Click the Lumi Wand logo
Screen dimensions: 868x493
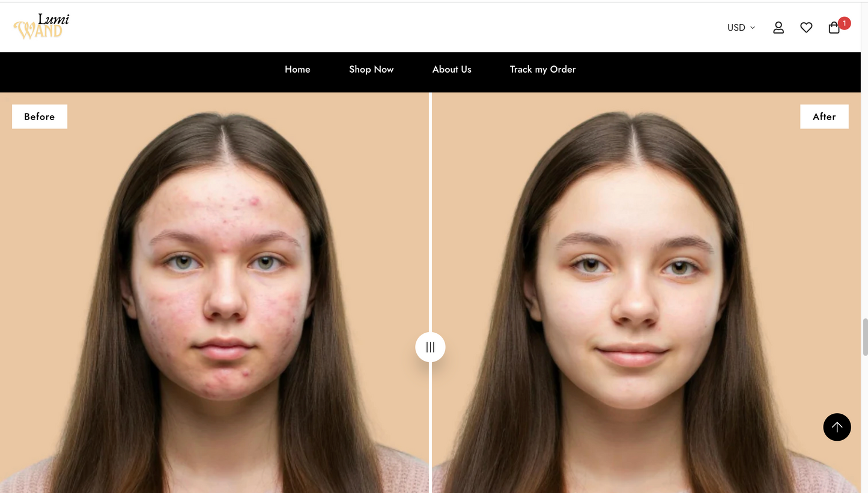pos(41,26)
